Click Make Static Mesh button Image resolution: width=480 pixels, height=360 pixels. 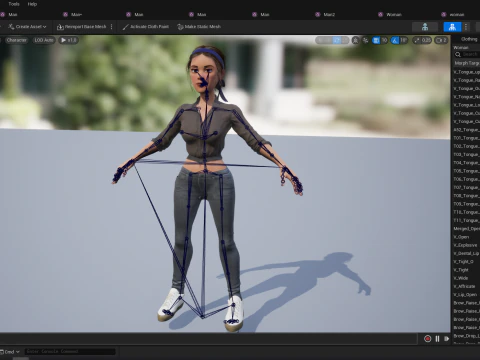tap(199, 27)
